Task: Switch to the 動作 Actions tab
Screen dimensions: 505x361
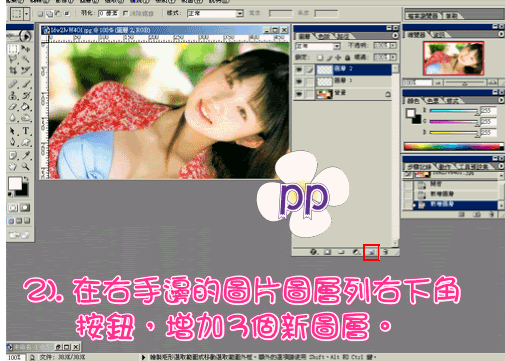Action: point(444,167)
